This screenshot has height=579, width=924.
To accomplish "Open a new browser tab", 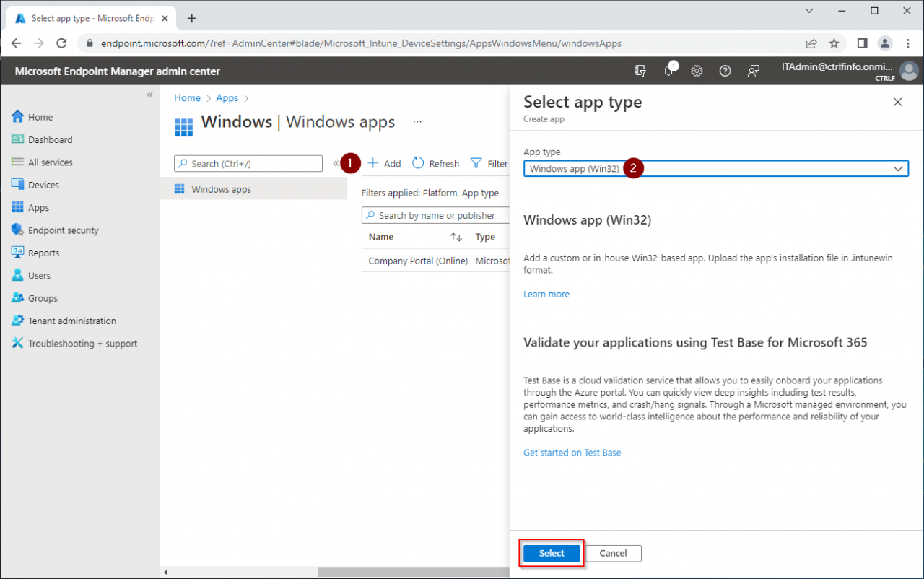I will tap(191, 18).
